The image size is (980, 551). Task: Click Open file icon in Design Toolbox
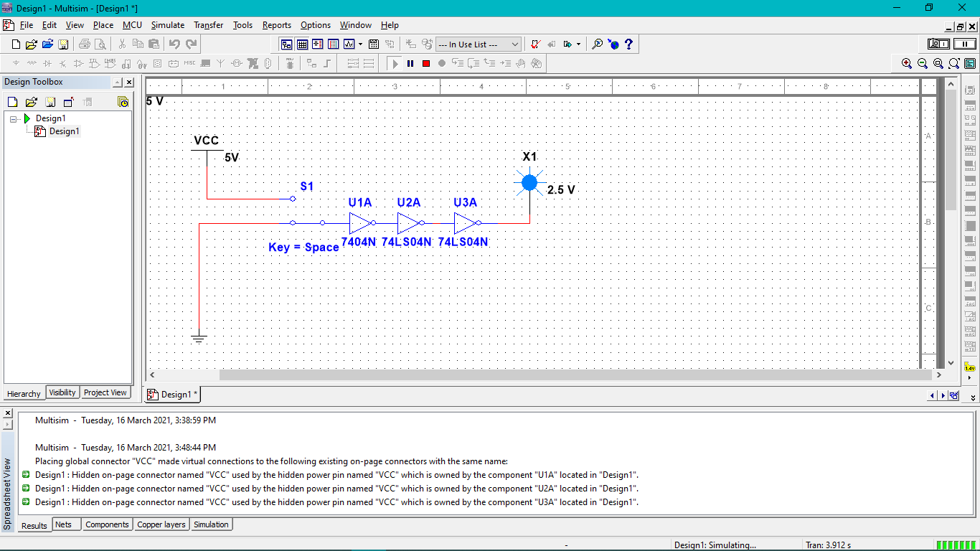(x=32, y=102)
